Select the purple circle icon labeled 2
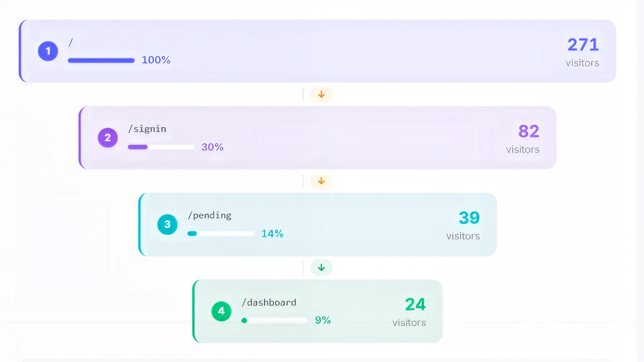The height and width of the screenshot is (362, 644). (108, 137)
